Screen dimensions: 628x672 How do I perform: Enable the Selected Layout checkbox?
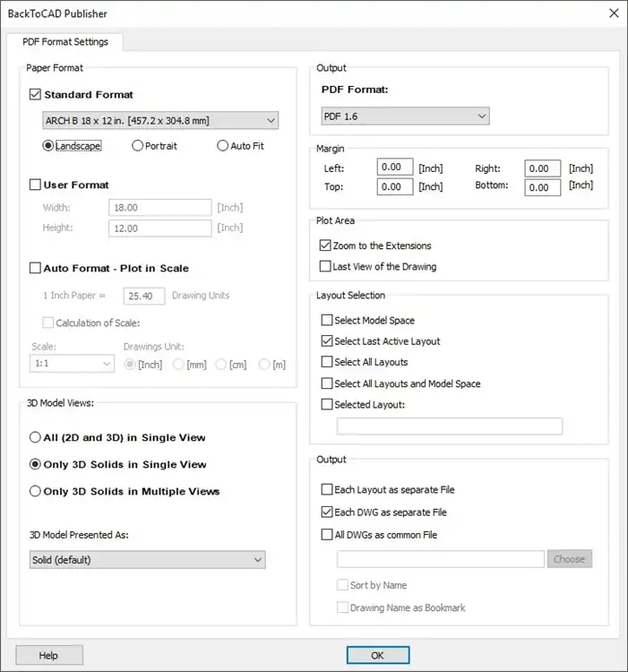327,404
